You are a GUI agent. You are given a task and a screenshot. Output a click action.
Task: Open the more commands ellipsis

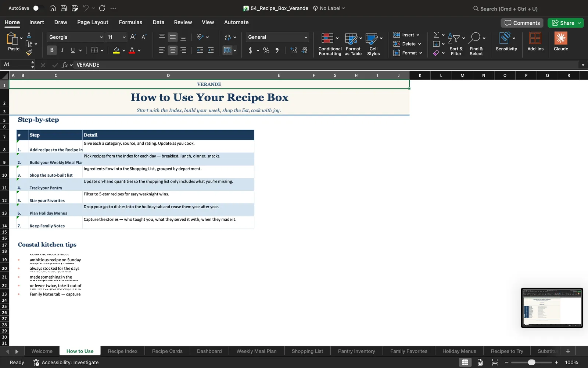click(113, 8)
